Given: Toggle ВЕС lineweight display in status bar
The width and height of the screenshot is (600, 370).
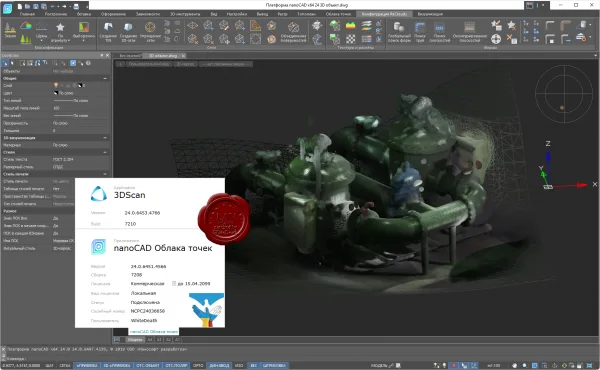Looking at the screenshot, I should point(253,365).
